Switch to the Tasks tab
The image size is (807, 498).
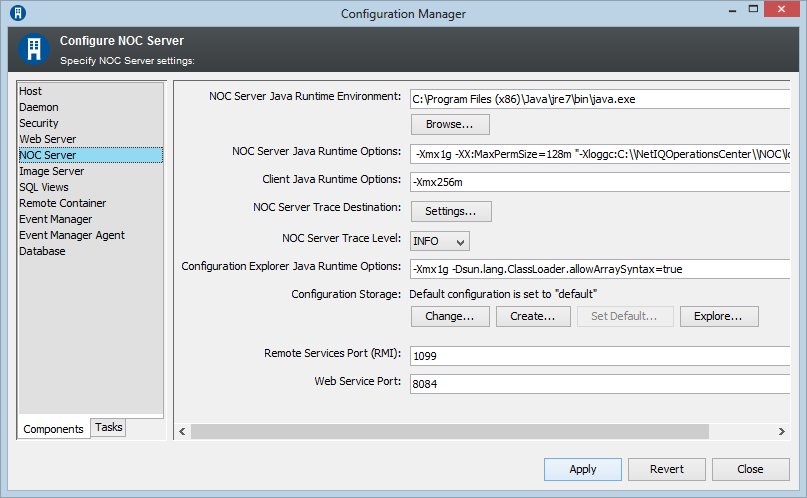click(109, 427)
